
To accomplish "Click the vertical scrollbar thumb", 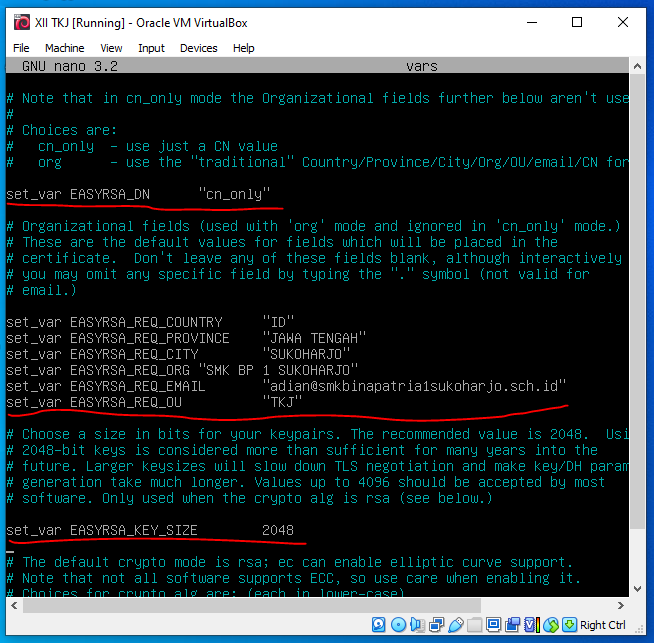I will (x=637, y=301).
